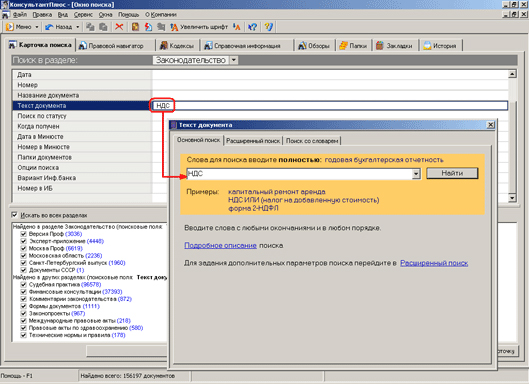Click the red X delete icon
Image resolution: width=529 pixels, height=384 pixels.
click(119, 27)
